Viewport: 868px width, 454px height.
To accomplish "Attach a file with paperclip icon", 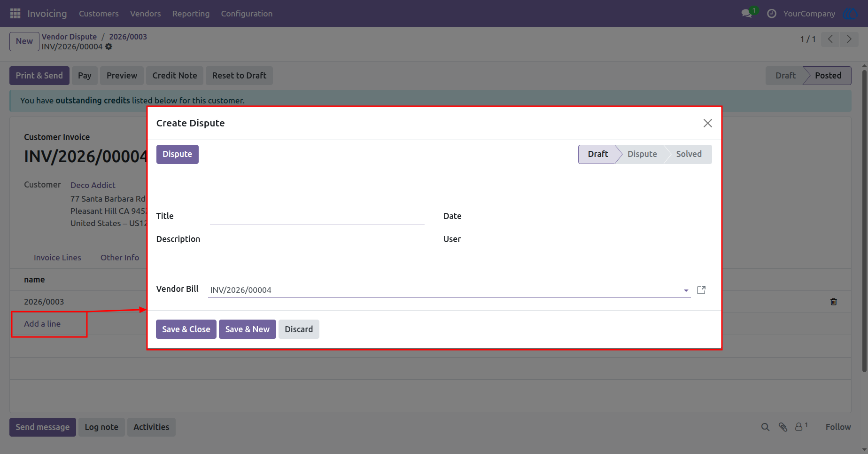I will [x=783, y=427].
